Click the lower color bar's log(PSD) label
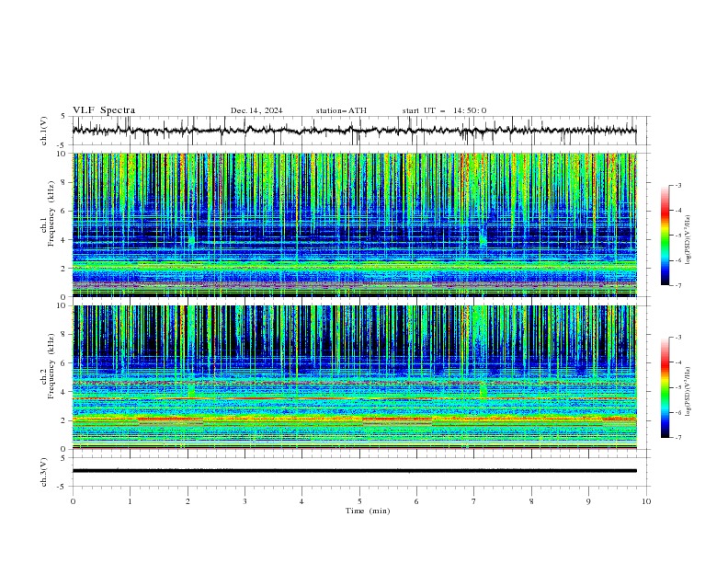 688,391
